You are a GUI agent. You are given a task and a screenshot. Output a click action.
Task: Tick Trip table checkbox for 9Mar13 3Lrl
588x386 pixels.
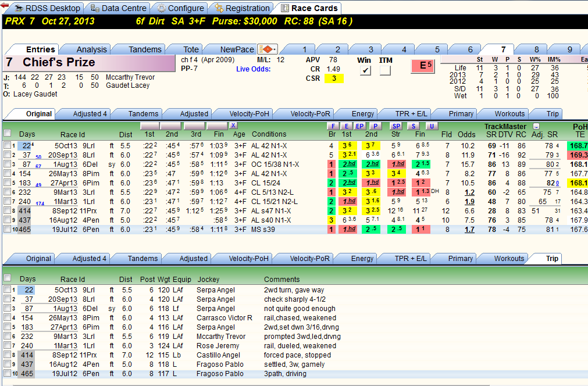point(7,336)
